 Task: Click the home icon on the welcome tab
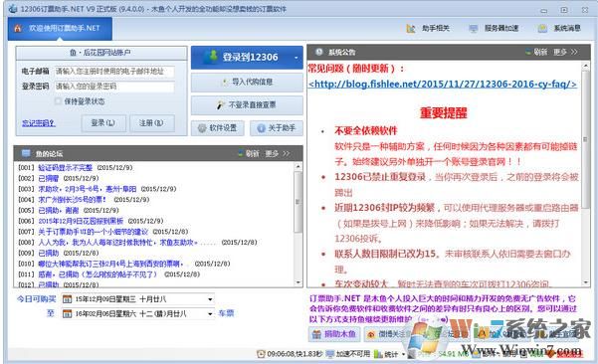[x=18, y=28]
